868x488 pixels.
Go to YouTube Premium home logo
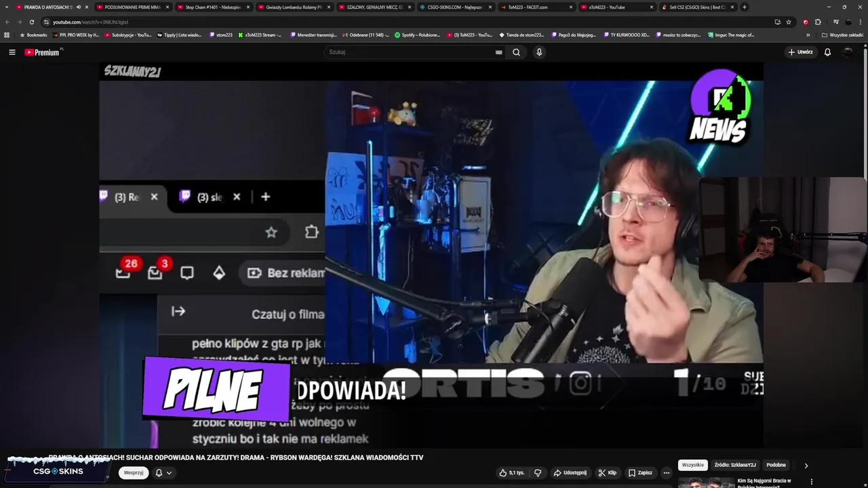point(43,52)
